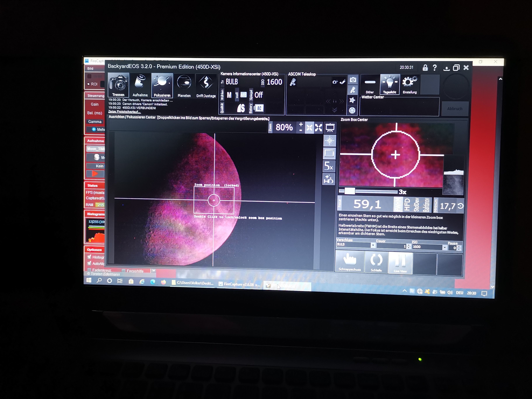
Task: Toggle Focushilfe checkbox in FireCapture
Action: click(x=123, y=271)
